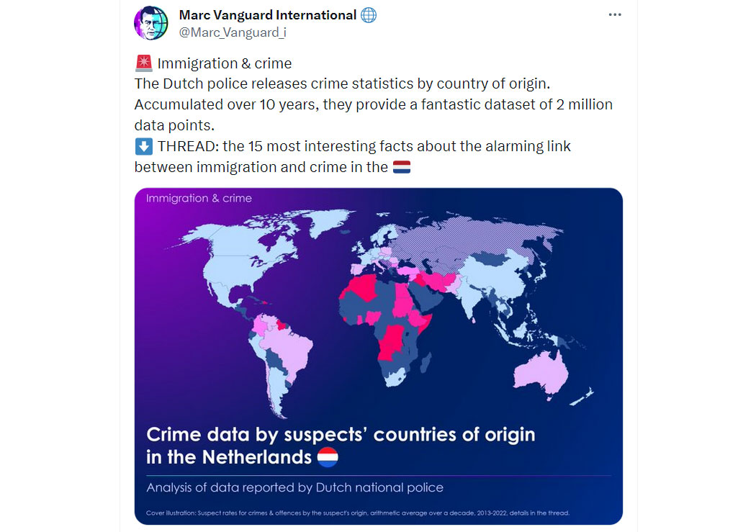The image size is (756, 532).
Task: Click the tweet text mentioning Dutch police
Action: coord(342,84)
